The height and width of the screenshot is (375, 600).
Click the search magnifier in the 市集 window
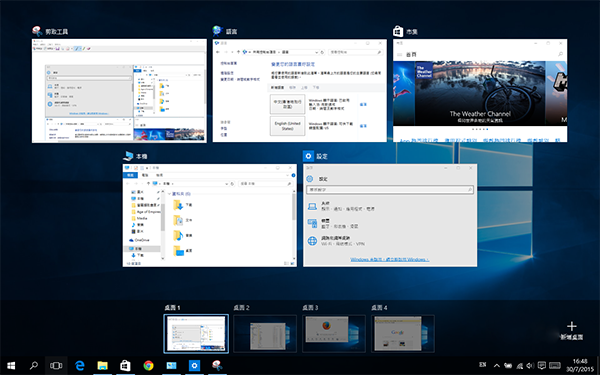560,55
